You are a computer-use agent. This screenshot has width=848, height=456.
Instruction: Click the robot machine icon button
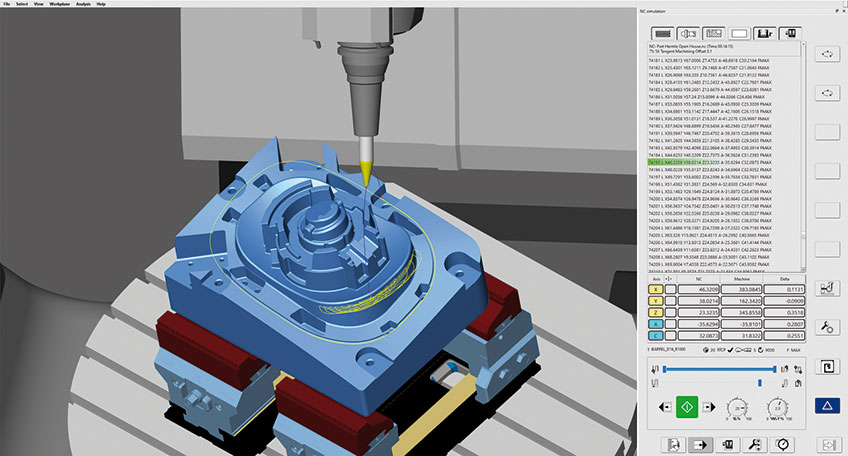coord(830,288)
